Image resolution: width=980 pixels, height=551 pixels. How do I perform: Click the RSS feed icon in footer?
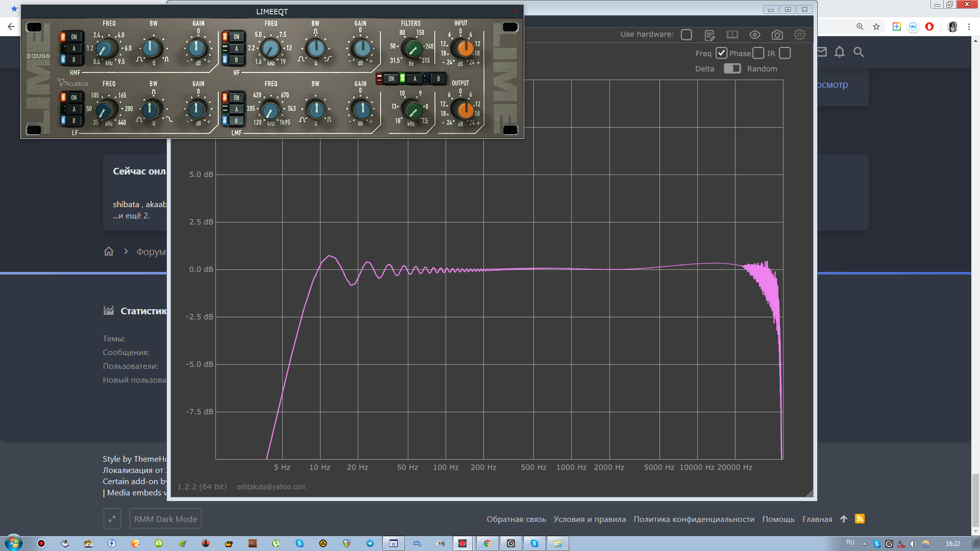click(x=860, y=519)
